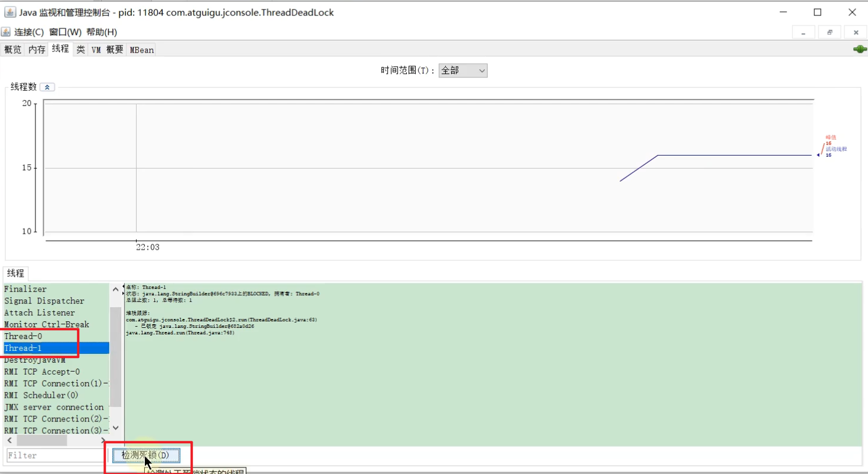Click the split pane expand-right arrow
The image size is (868, 474).
click(x=123, y=292)
